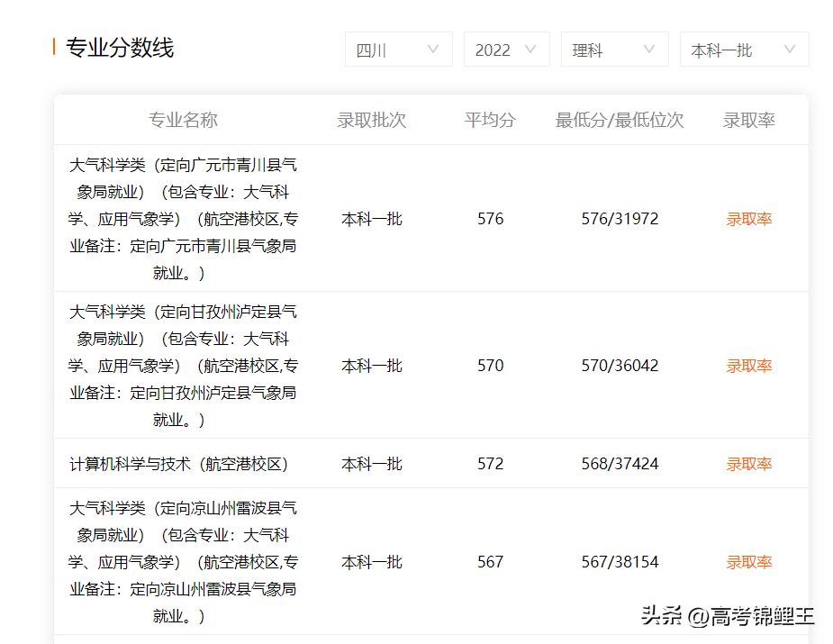Expand the year selector showing 2022
This screenshot has height=644, width=833.
pyautogui.click(x=505, y=50)
